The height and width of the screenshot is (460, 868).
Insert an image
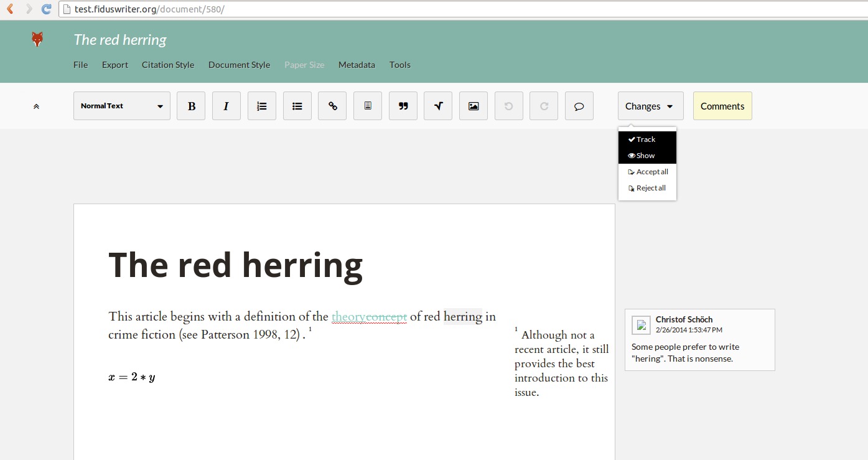pos(474,106)
